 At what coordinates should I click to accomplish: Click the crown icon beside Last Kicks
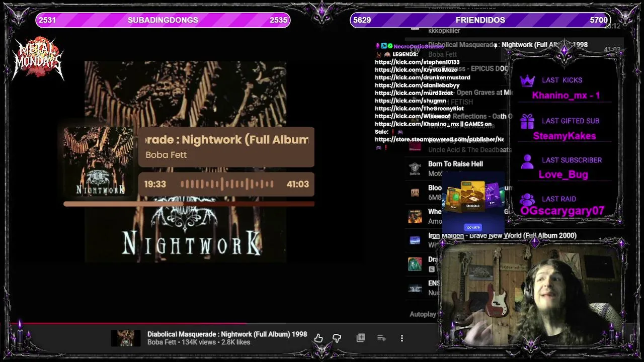click(527, 80)
